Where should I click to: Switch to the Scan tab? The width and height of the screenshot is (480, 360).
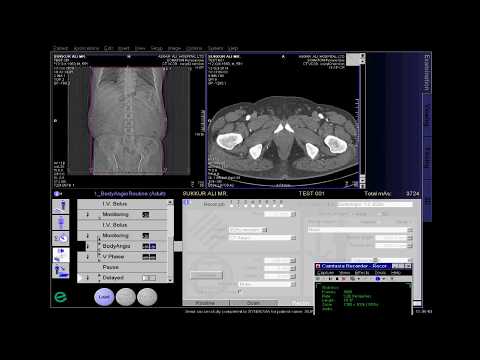point(253,303)
